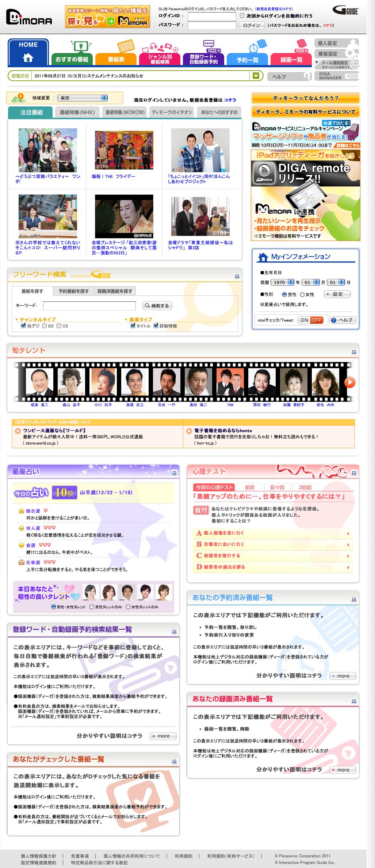Click the HOME house icon
Viewport: 375px width, 868px height.
click(28, 57)
